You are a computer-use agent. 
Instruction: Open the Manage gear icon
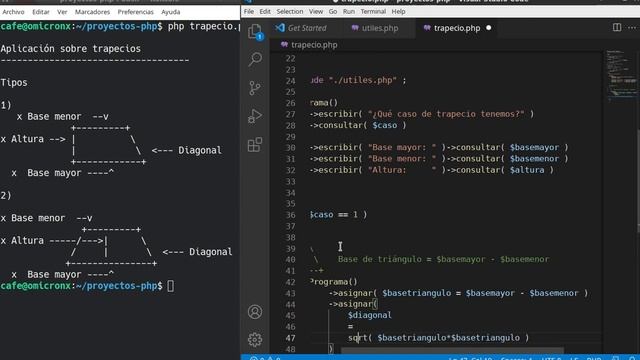coord(255,340)
